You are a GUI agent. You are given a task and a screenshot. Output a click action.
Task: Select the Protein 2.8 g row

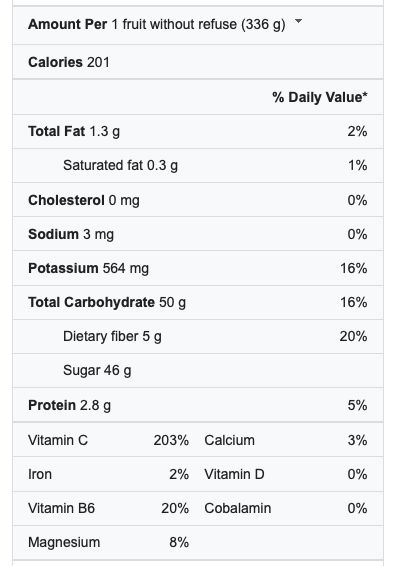tap(198, 405)
